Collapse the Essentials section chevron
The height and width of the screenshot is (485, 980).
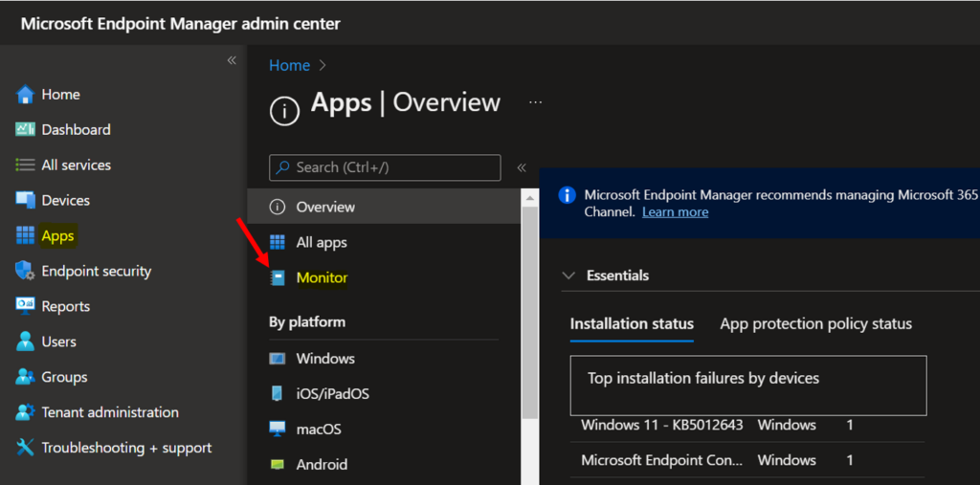pyautogui.click(x=568, y=276)
